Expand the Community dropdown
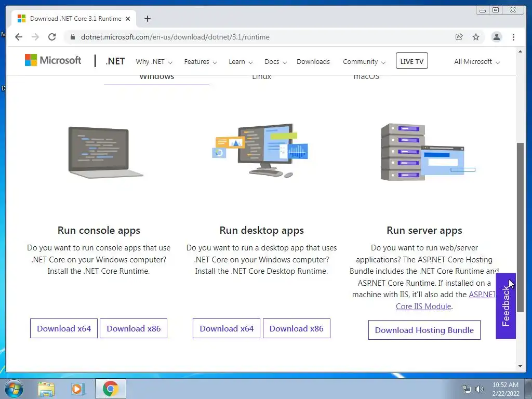 tap(364, 62)
